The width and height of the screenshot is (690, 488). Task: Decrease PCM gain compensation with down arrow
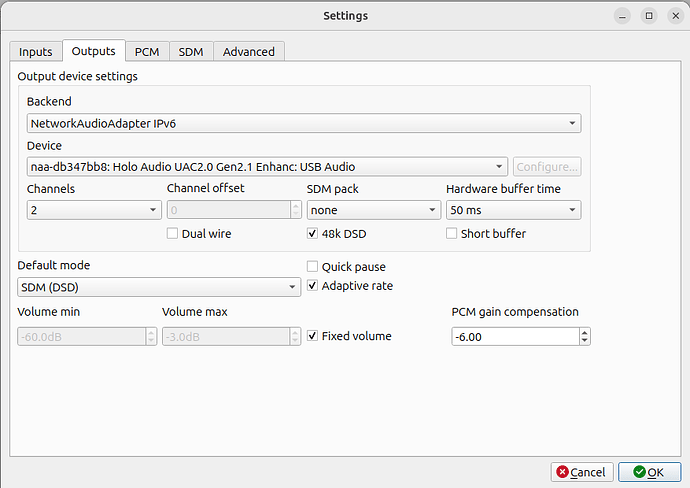coord(584,341)
